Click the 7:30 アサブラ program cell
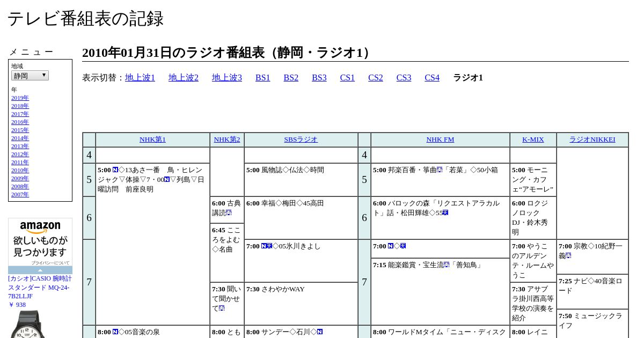The width and height of the screenshot is (644, 338). (x=533, y=304)
